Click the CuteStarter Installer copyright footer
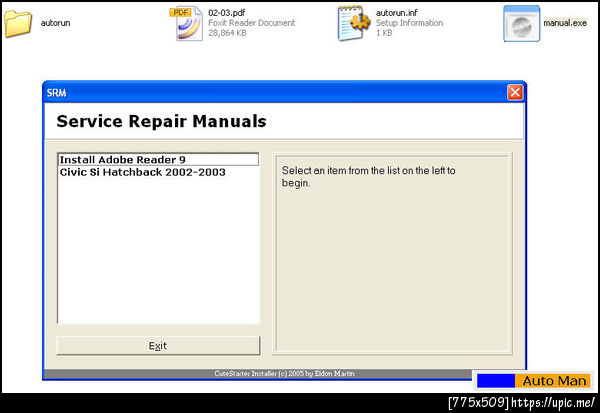Viewport: 600px width, 413px height. click(284, 373)
